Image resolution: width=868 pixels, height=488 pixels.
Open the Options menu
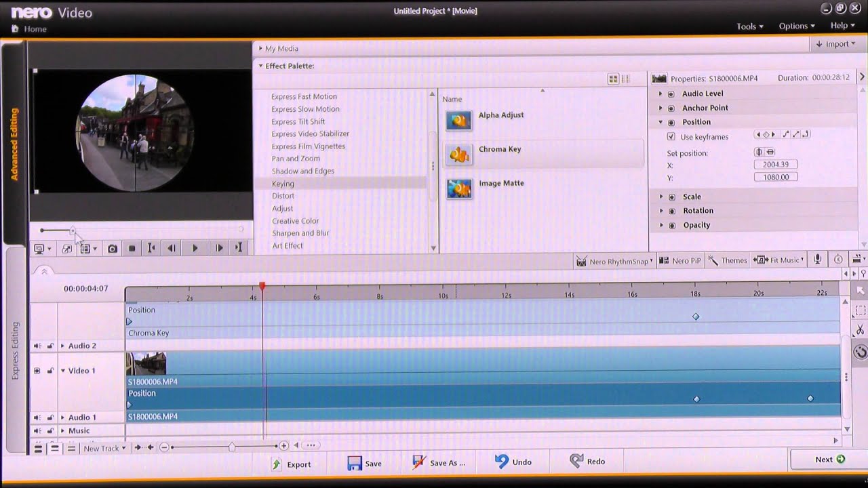[797, 26]
